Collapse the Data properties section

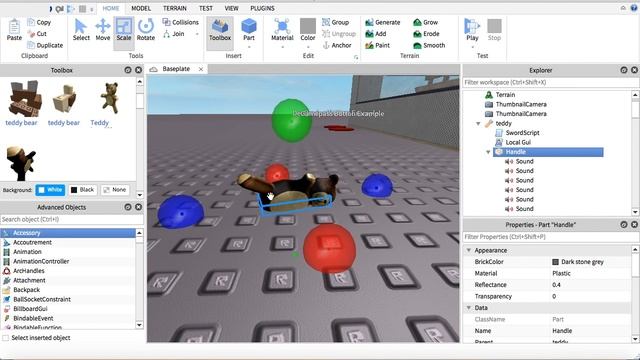tap(469, 308)
